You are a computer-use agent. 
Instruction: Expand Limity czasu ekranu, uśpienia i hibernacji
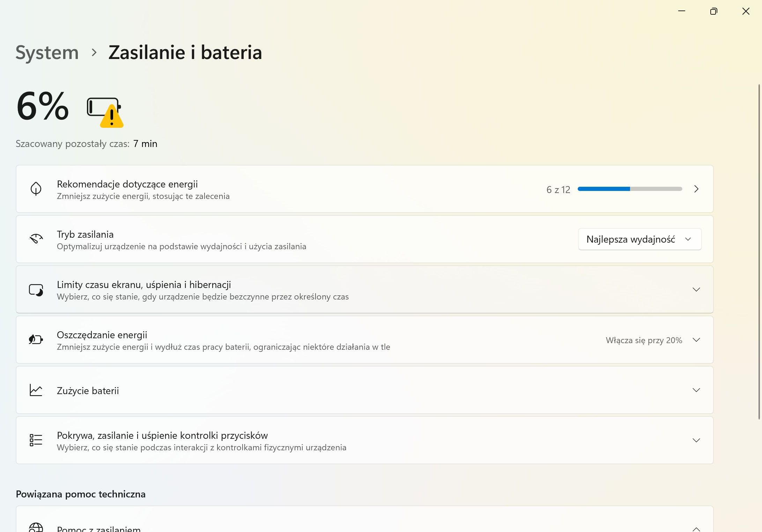[x=696, y=290]
